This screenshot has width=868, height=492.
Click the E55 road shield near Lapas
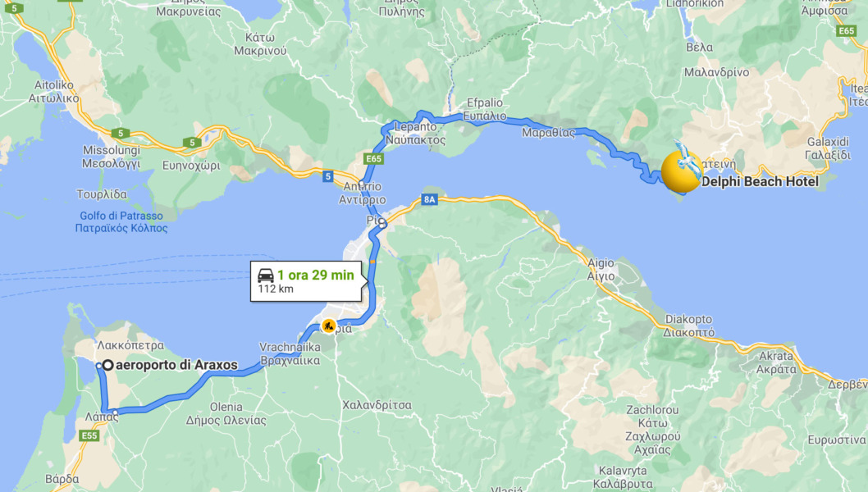(x=89, y=435)
